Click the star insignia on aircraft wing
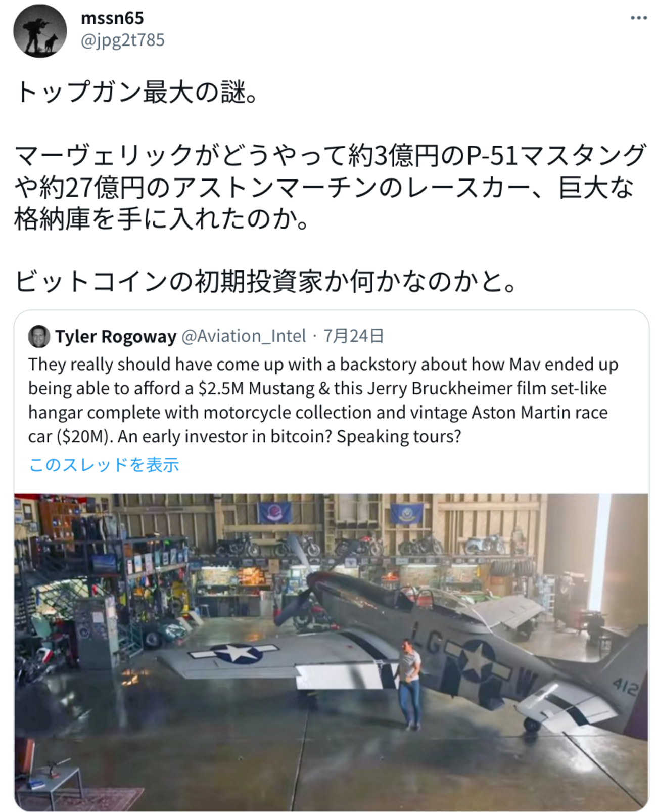Viewport: 657px width, 812px height. click(x=236, y=653)
